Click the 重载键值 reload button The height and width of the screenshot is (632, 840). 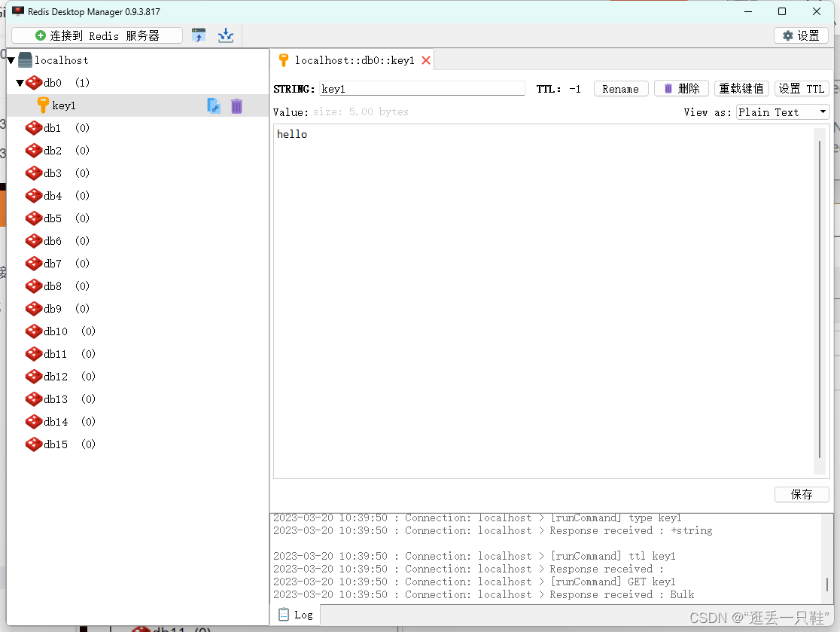coord(741,88)
